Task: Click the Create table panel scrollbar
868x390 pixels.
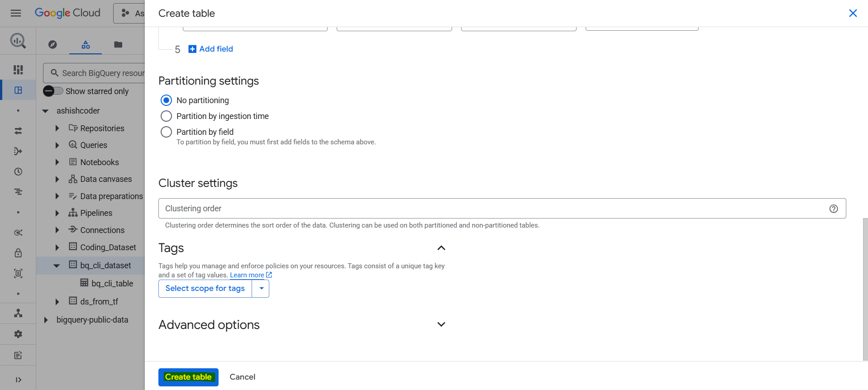Action: pyautogui.click(x=865, y=290)
